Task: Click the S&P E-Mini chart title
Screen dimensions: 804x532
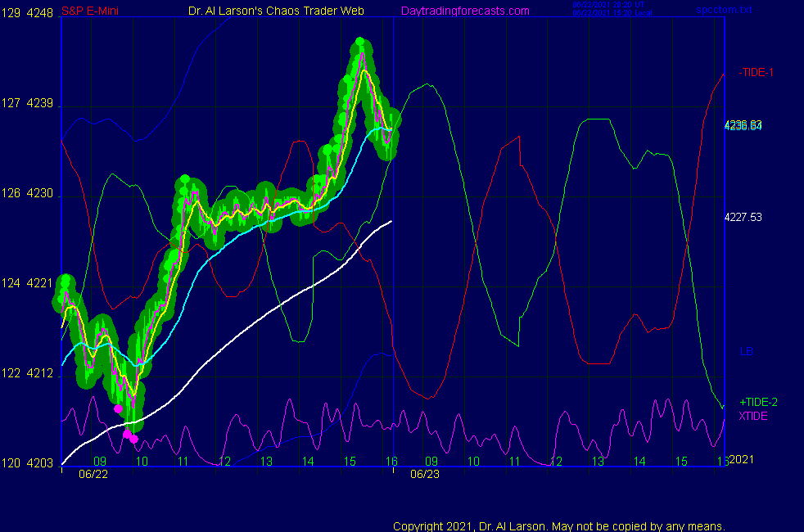Action: pyautogui.click(x=90, y=11)
